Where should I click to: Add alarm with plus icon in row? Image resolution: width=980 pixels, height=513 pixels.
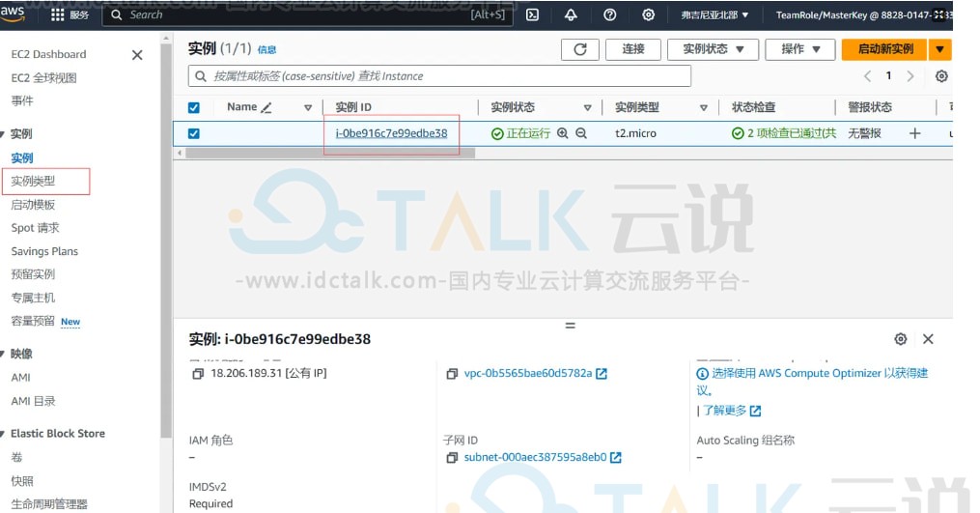(914, 133)
